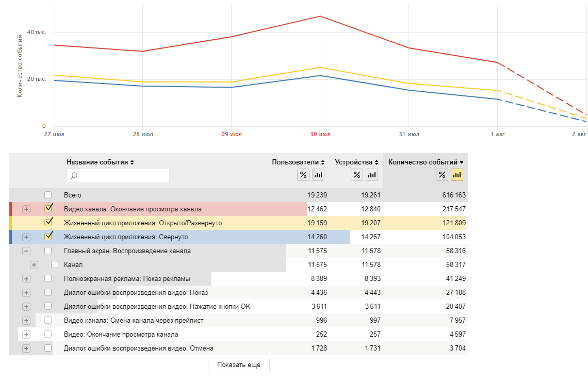Click the 30 июл peak on red line
This screenshot has height=382, width=588.
[320, 16]
